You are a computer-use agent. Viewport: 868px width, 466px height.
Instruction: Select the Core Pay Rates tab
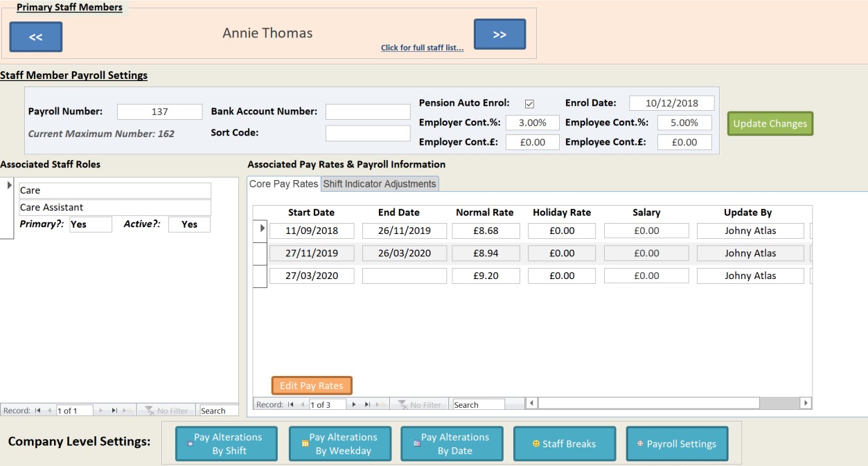(283, 183)
